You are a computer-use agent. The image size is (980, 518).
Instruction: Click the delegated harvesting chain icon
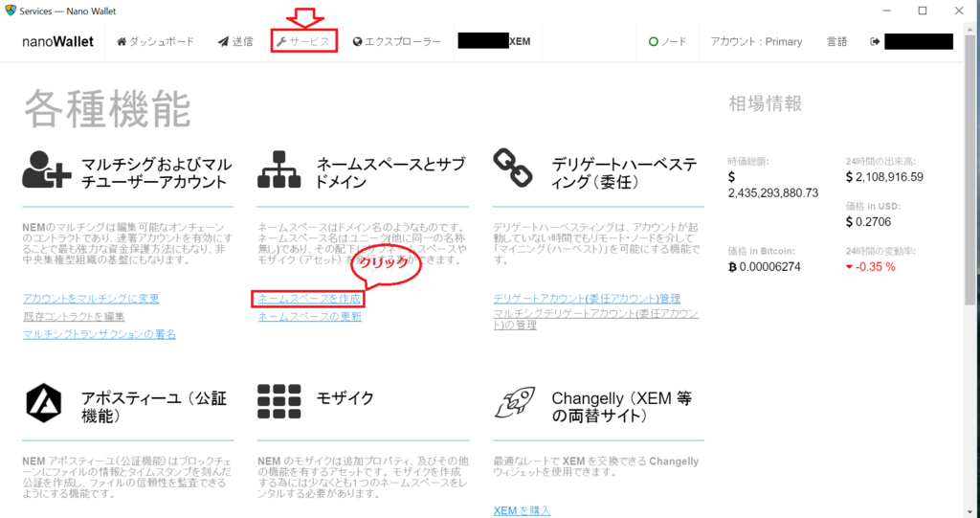513,168
